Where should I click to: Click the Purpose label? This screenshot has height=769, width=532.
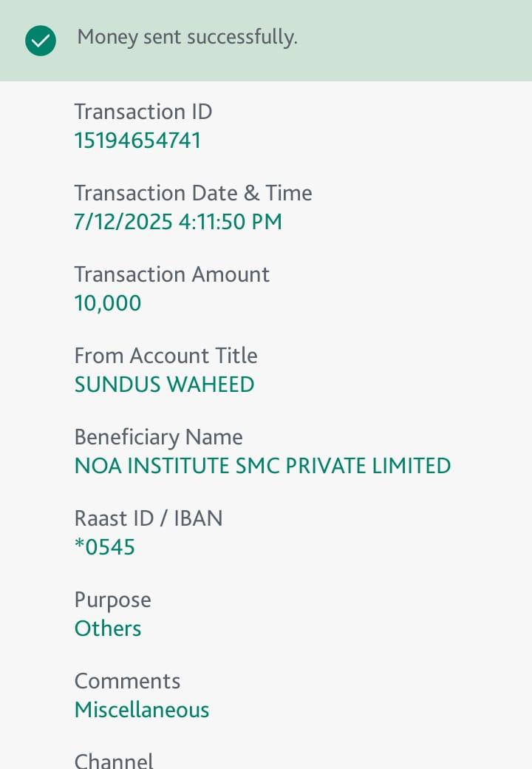coord(112,600)
